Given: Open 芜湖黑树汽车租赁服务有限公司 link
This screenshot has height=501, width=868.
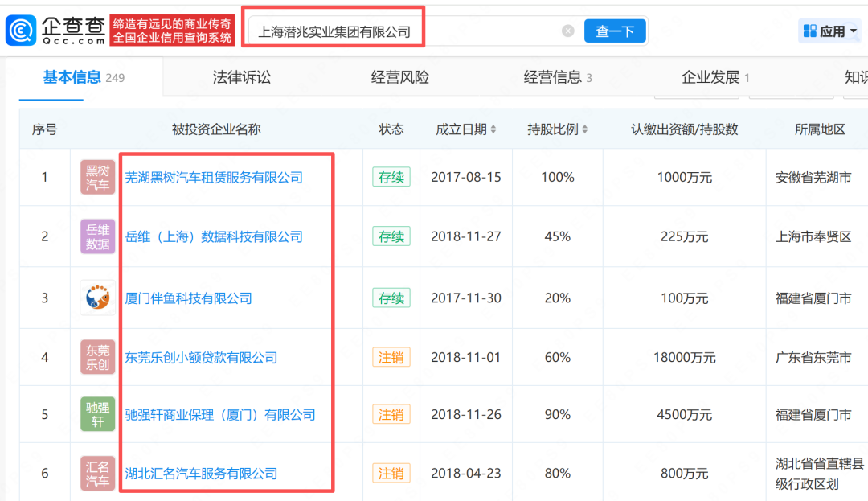Looking at the screenshot, I should coord(214,178).
